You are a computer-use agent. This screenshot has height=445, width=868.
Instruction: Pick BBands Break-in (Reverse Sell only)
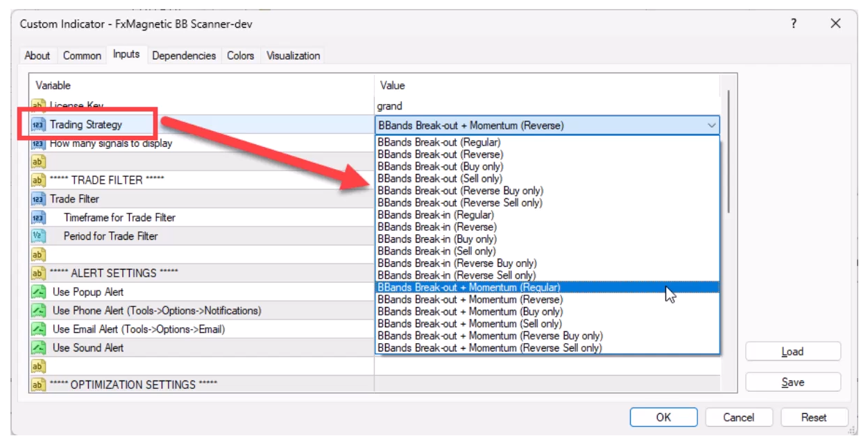click(547, 275)
